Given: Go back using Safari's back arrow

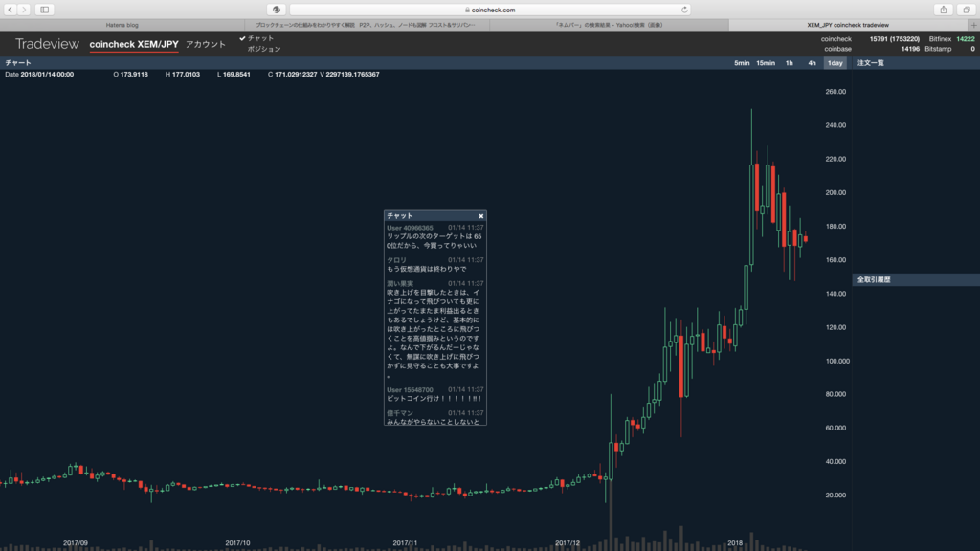Looking at the screenshot, I should 10,10.
